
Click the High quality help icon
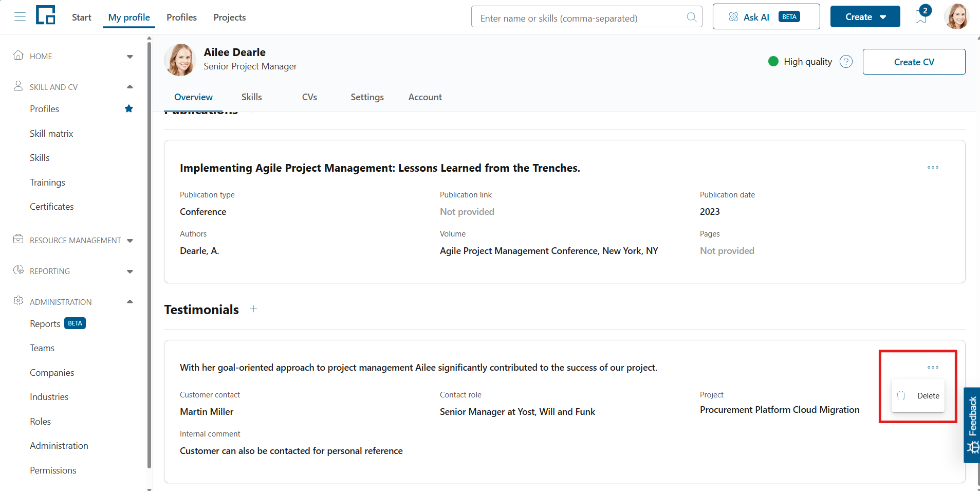(x=846, y=62)
